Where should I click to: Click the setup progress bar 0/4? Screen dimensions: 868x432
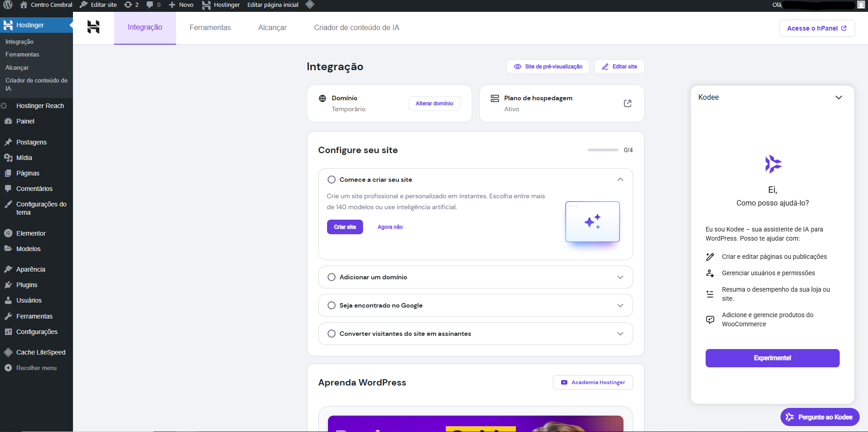603,150
